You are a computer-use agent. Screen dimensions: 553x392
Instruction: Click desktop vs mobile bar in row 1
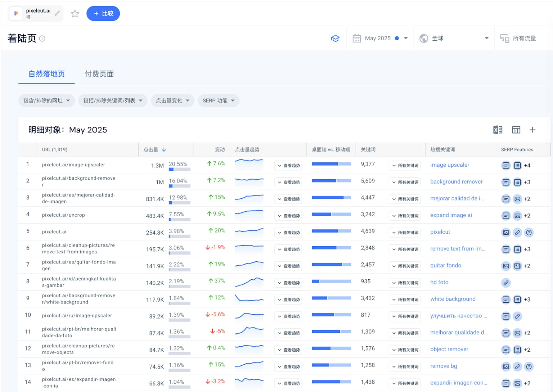coord(331,164)
